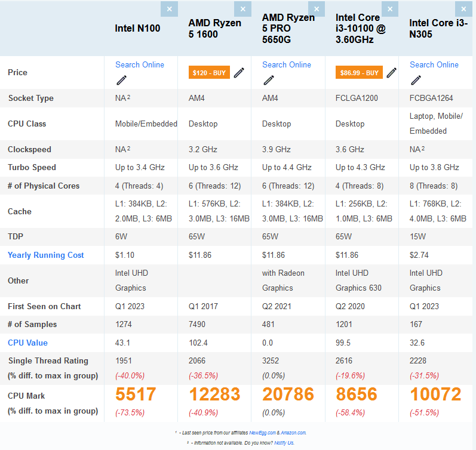The width and height of the screenshot is (476, 450).
Task: Edit price pencil for Core i3-N305
Action: [x=416, y=80]
